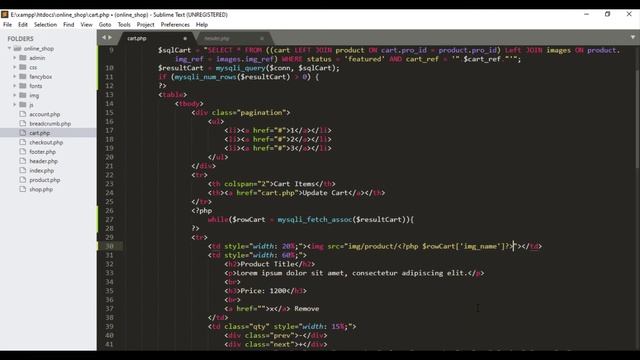640x360 pixels.
Task: Select the js folder icon
Action: pos(23,104)
